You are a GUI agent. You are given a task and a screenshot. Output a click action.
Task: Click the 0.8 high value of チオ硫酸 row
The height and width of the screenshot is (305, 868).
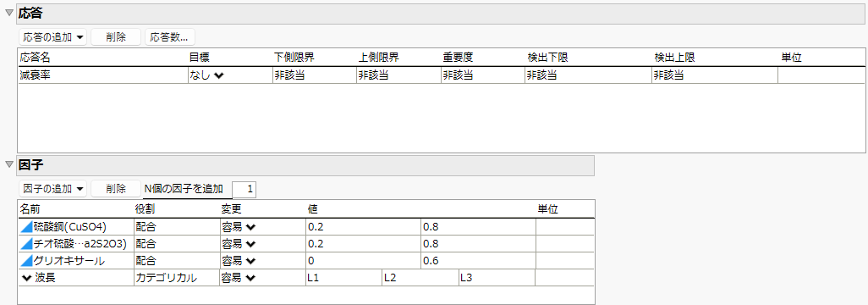pyautogui.click(x=478, y=244)
